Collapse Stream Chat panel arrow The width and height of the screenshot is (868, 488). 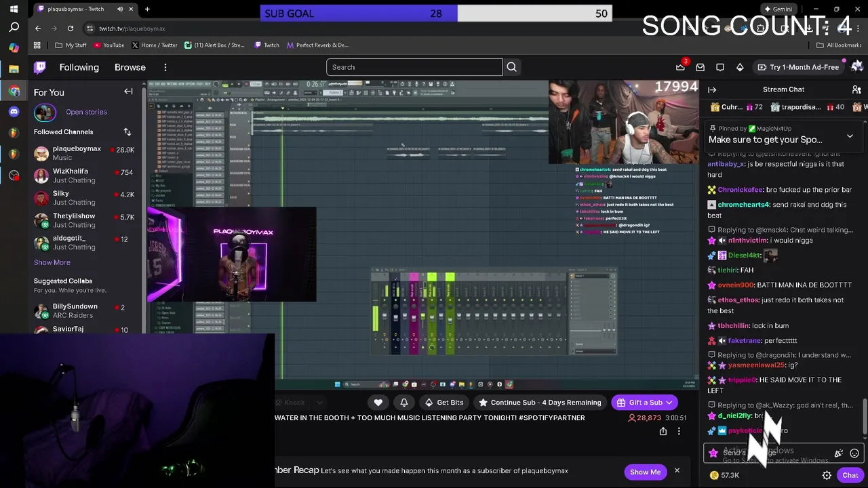712,89
